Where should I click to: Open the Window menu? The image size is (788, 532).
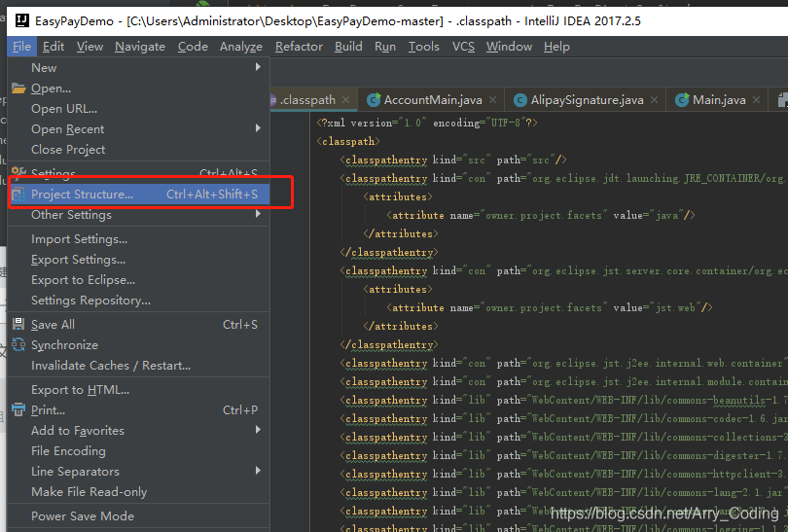point(509,47)
